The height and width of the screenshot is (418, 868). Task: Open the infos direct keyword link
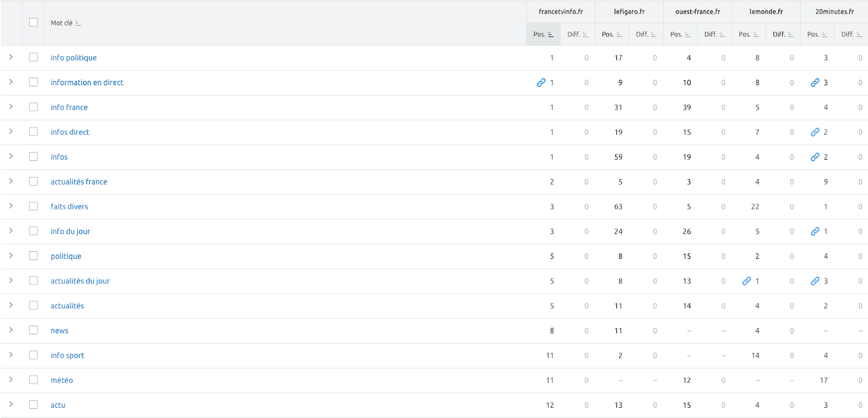click(x=70, y=132)
